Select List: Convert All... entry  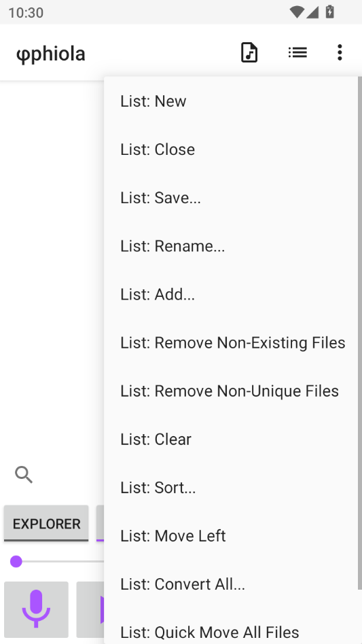(x=233, y=584)
